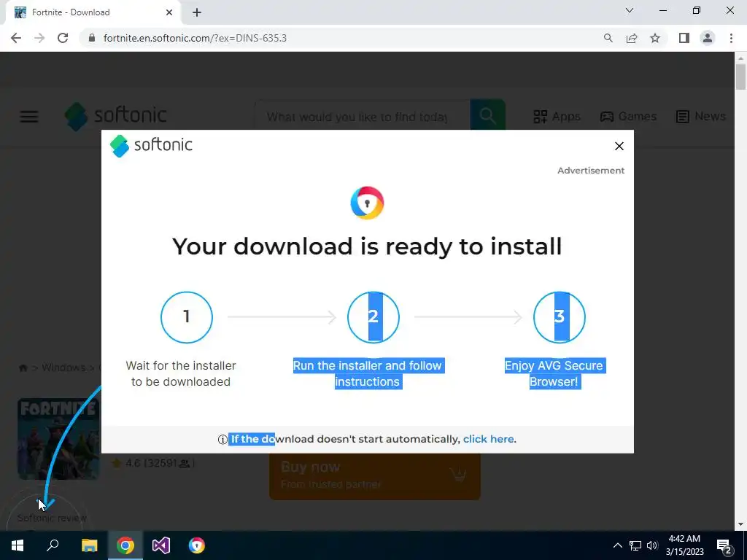Open the Chrome profile menu

point(708,38)
